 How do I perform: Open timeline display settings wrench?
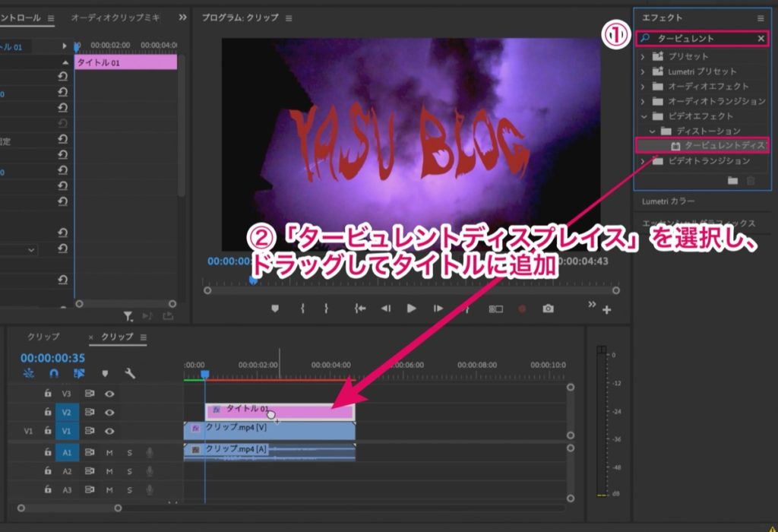130,373
